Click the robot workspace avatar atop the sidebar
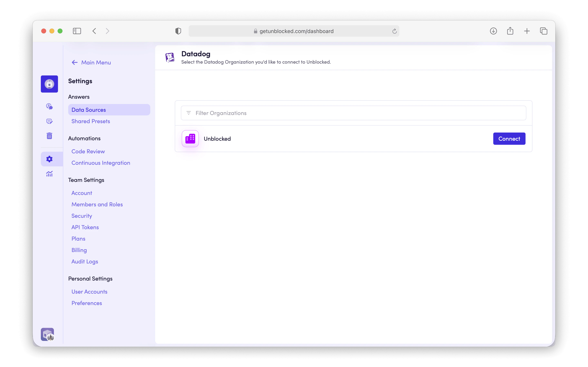Image resolution: width=588 pixels, height=367 pixels. click(49, 84)
